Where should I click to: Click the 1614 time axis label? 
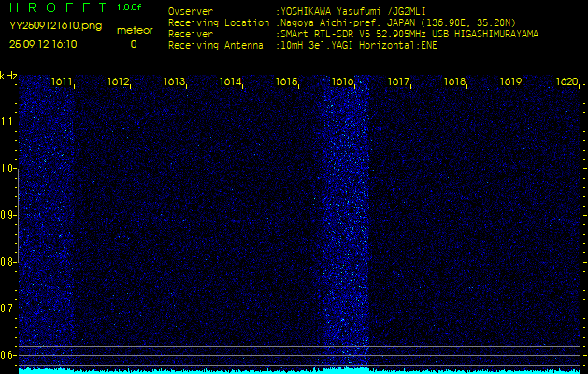point(230,81)
